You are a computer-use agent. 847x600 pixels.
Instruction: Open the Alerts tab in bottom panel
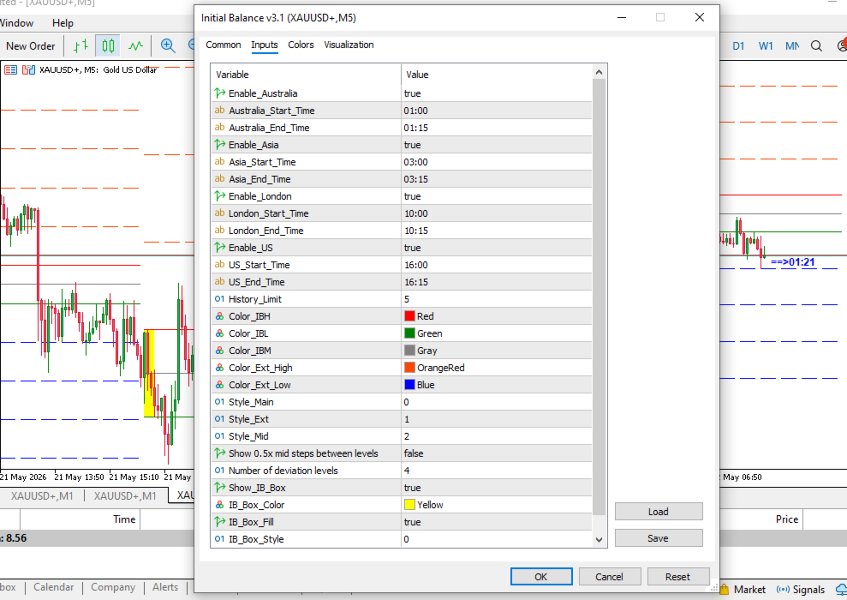point(165,587)
